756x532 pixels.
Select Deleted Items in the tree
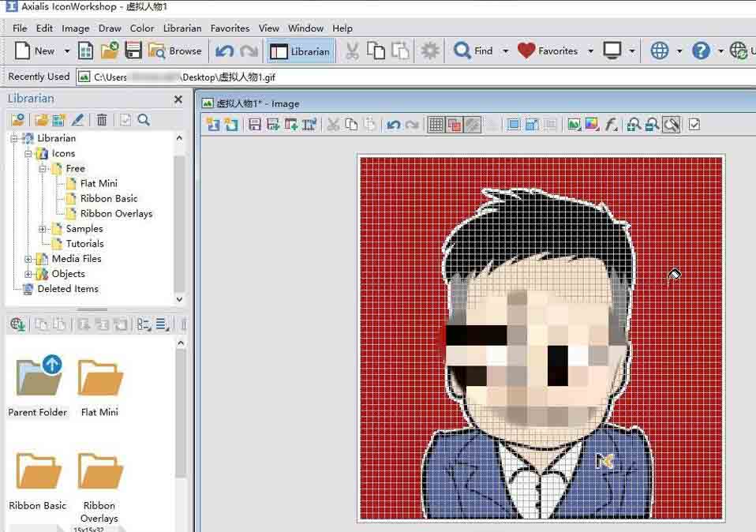[x=68, y=288]
